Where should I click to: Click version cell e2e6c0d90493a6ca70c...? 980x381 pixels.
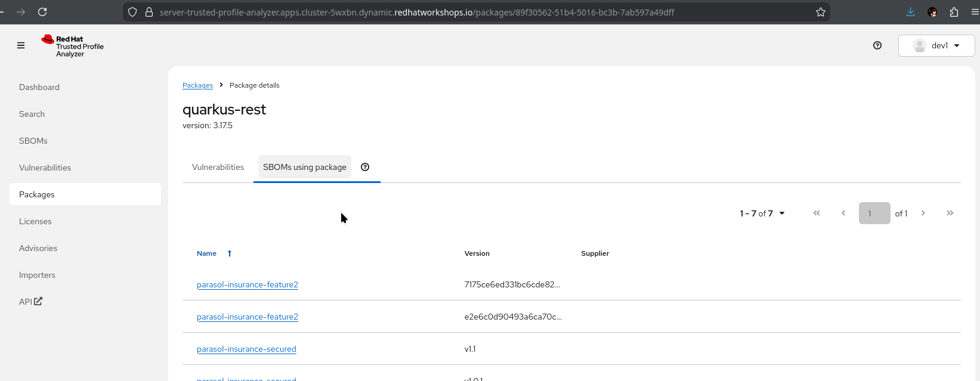(x=513, y=317)
